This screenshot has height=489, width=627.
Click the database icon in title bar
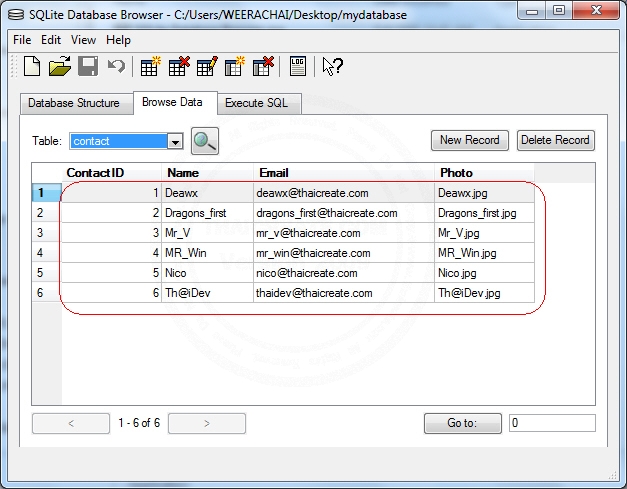pos(16,15)
